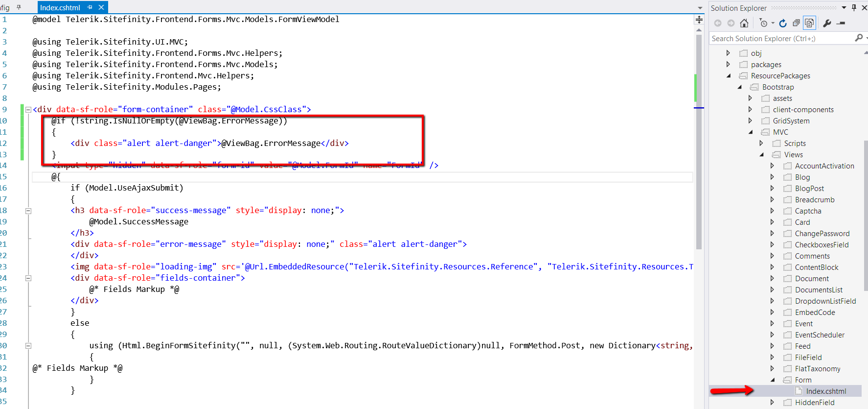Collapse the ResourcePackages folder node
The image size is (868, 409).
pos(729,75)
